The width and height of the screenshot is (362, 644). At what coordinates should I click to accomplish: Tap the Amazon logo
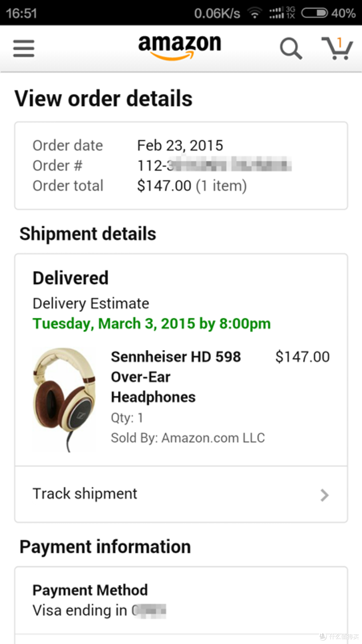pyautogui.click(x=180, y=47)
